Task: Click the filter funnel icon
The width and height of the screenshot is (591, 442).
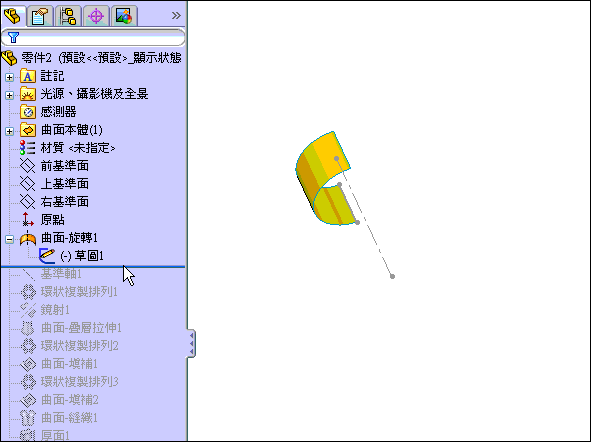Action: click(x=13, y=37)
